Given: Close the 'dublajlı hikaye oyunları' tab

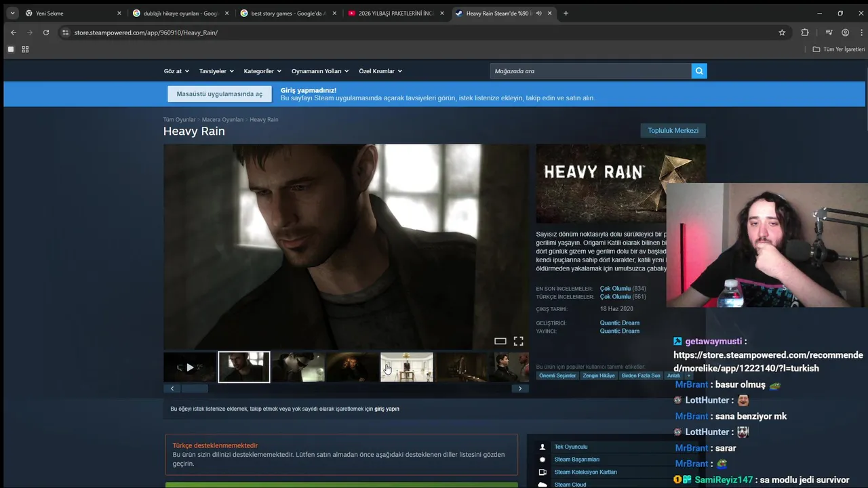Looking at the screenshot, I should point(226,13).
